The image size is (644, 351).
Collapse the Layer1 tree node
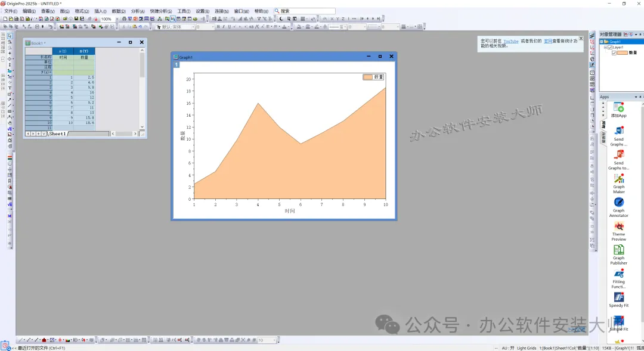tap(605, 47)
